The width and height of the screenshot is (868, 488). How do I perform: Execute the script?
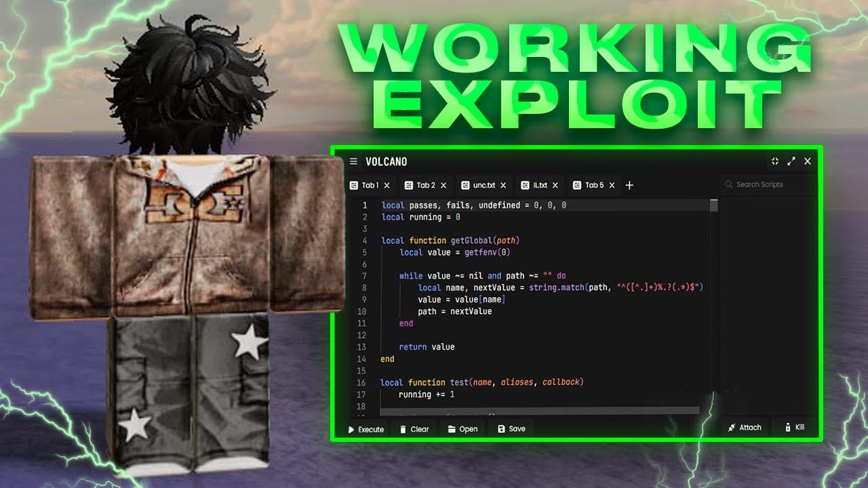pyautogui.click(x=366, y=429)
